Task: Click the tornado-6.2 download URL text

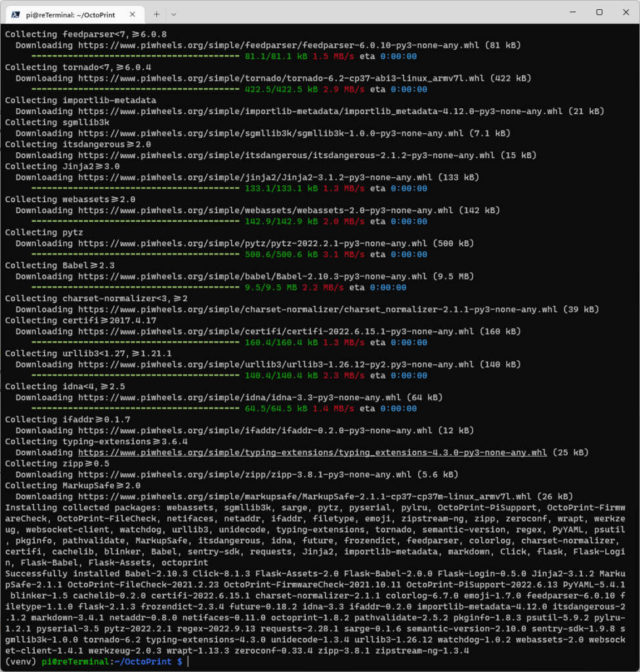Action: (x=281, y=79)
